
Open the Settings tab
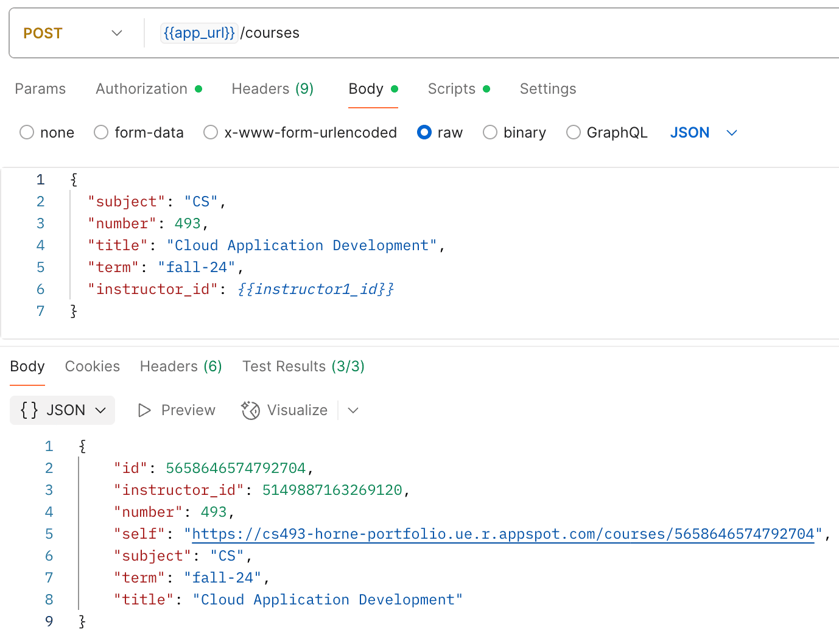point(548,89)
